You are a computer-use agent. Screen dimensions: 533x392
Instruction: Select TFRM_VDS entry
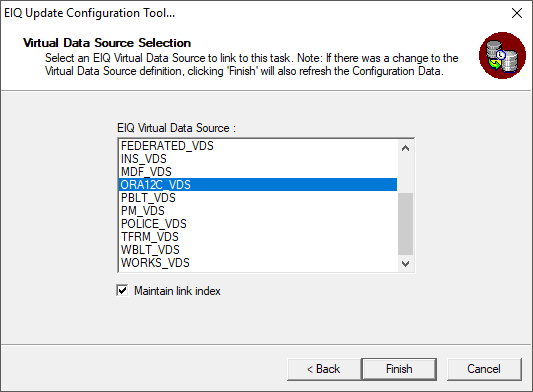tap(258, 237)
